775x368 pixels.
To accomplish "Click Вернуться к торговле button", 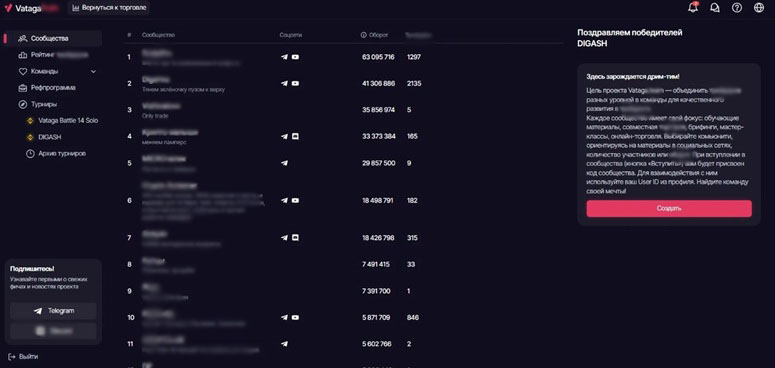I will [109, 8].
